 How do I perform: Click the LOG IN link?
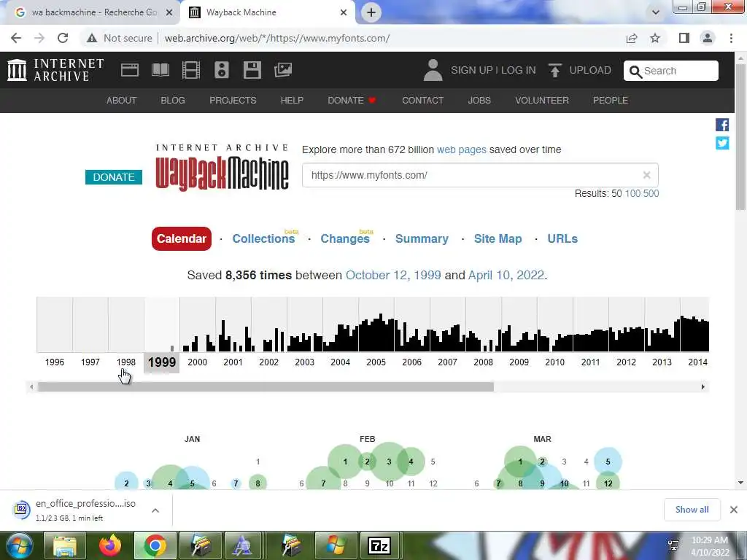click(x=518, y=70)
